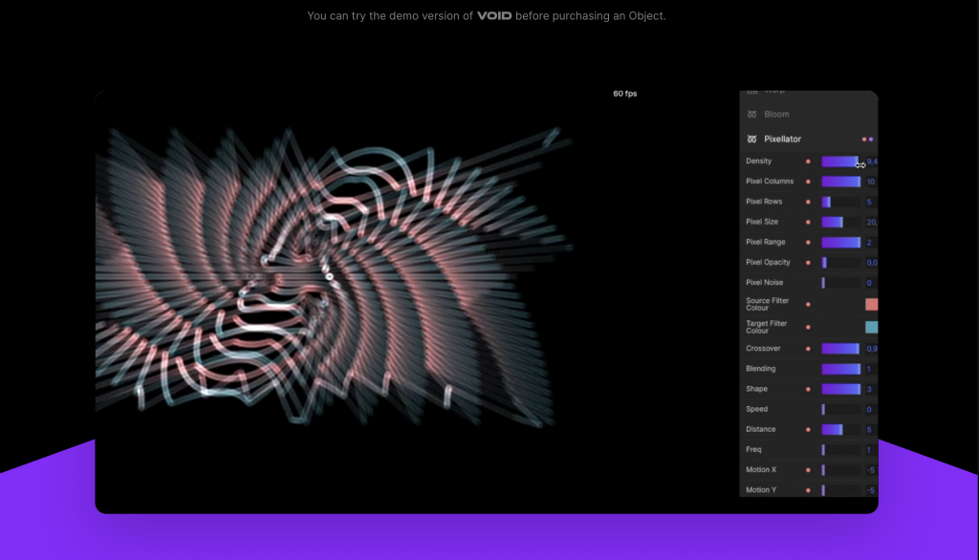
Task: Click the red dot next to Density
Action: point(808,162)
